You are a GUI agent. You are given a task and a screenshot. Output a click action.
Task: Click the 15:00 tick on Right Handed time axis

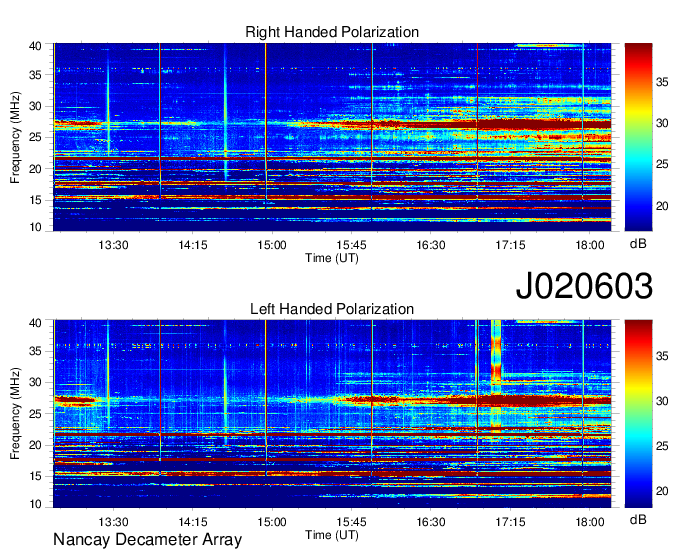(x=272, y=245)
